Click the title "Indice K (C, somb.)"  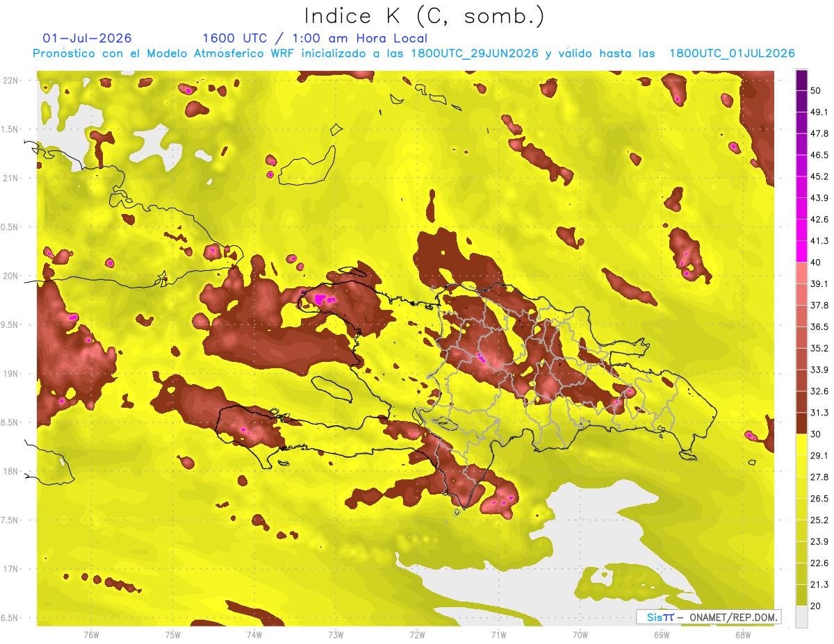(x=425, y=16)
